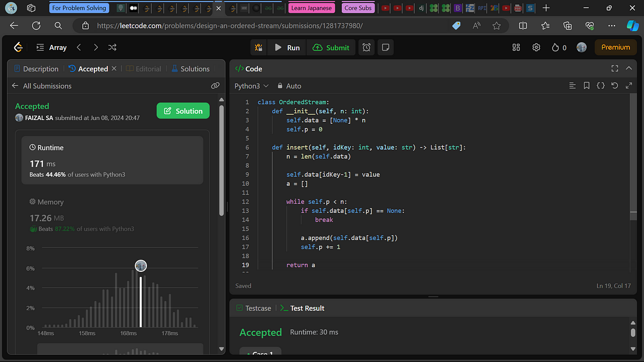Image resolution: width=644 pixels, height=362 pixels.
Task: Add page to favorites with star icon
Action: click(496, 25)
